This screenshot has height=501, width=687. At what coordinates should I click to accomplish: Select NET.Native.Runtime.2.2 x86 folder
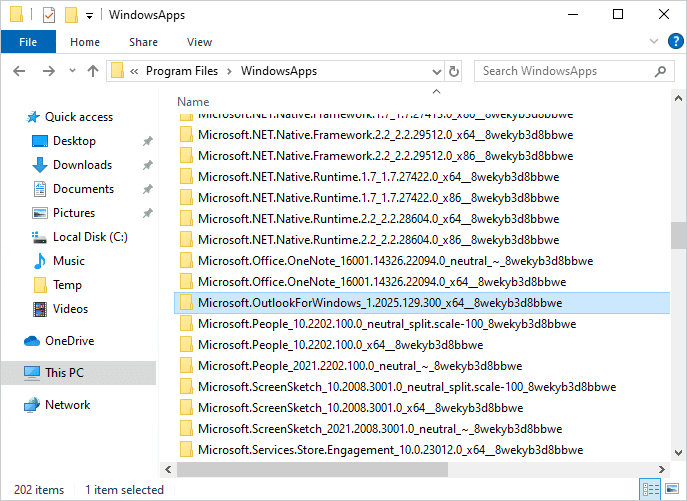[379, 240]
